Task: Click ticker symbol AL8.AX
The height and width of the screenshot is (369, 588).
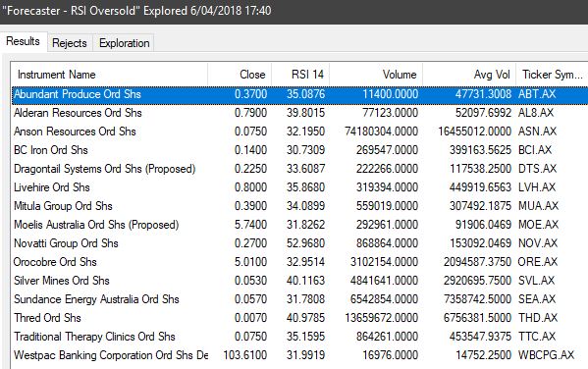Action: tap(536, 113)
